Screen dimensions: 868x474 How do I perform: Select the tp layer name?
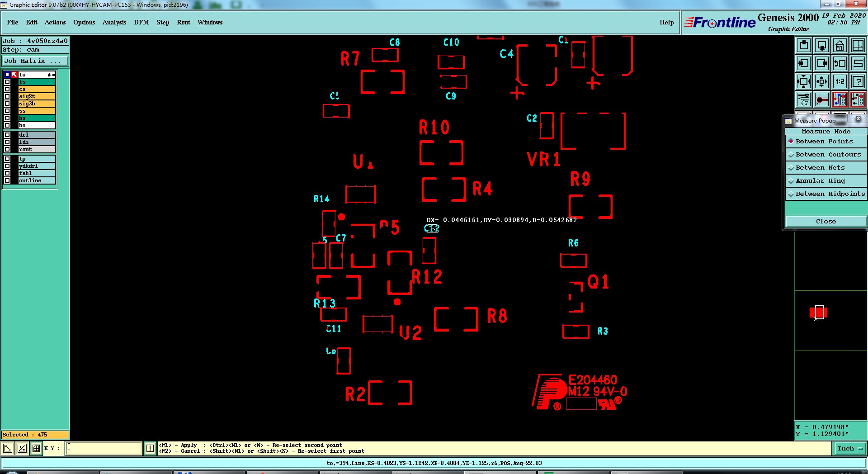coord(37,159)
